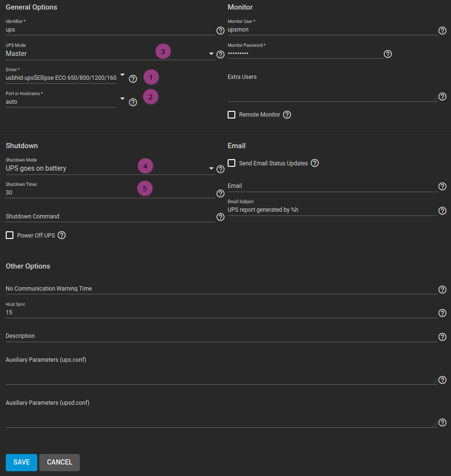Click help icon next to Monitor Password
The height and width of the screenshot is (476, 451).
tap(387, 54)
